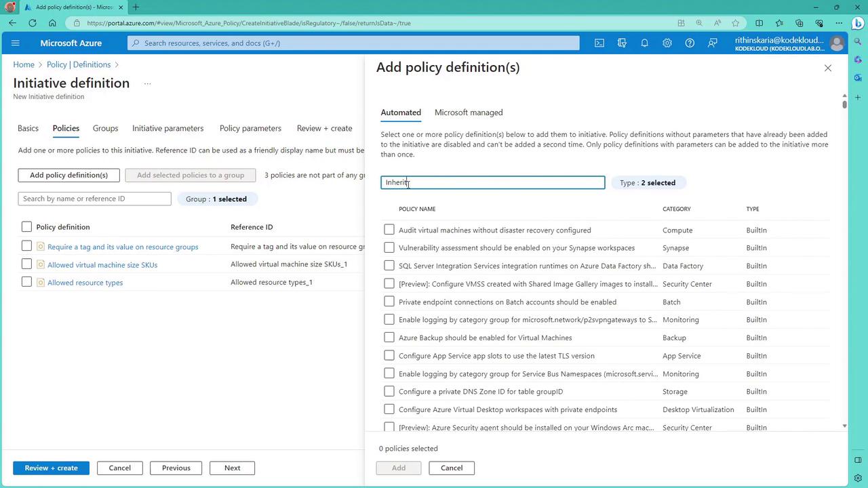Viewport: 868px width, 488px height.
Task: Open the Type: 2 selected filter
Action: (x=648, y=182)
